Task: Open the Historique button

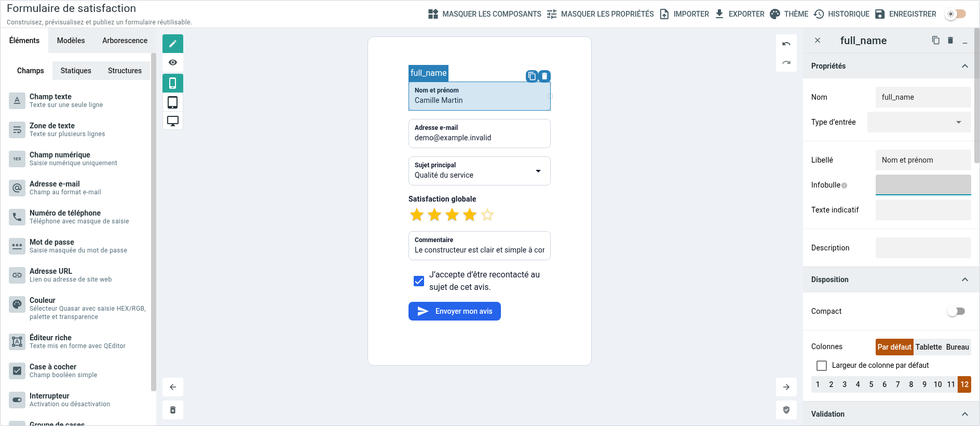Action: click(841, 14)
